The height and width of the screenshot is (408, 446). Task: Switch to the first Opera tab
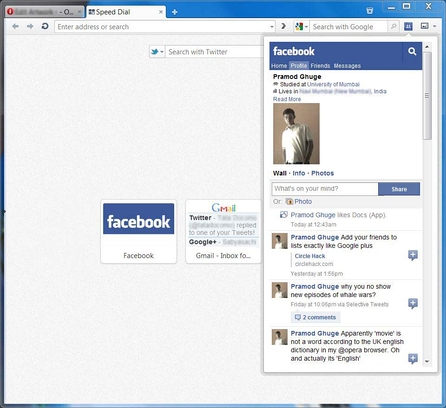pyautogui.click(x=44, y=12)
